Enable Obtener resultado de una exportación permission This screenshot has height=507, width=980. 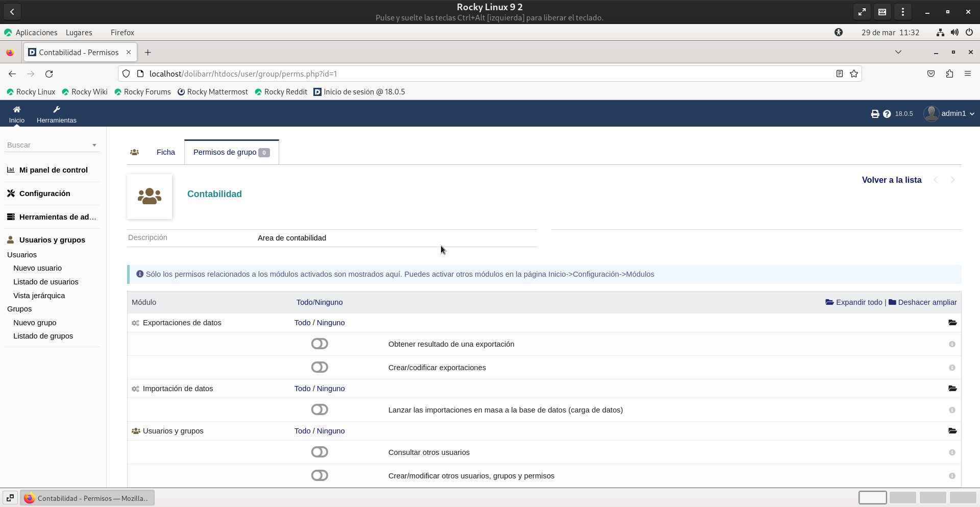(320, 344)
